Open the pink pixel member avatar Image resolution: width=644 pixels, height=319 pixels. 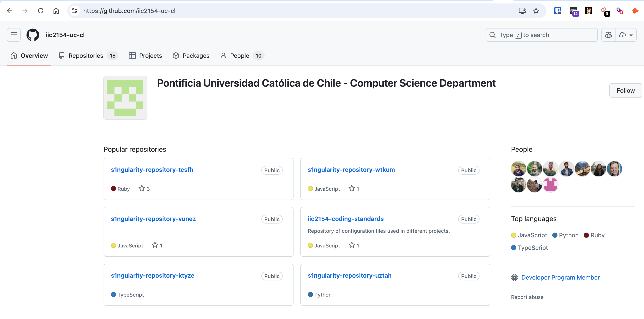tap(551, 185)
